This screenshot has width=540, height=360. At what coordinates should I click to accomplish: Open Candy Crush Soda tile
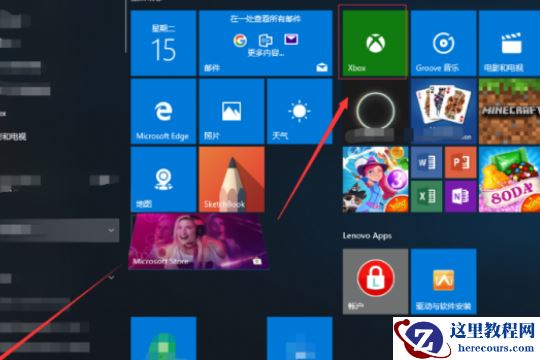tap(509, 179)
